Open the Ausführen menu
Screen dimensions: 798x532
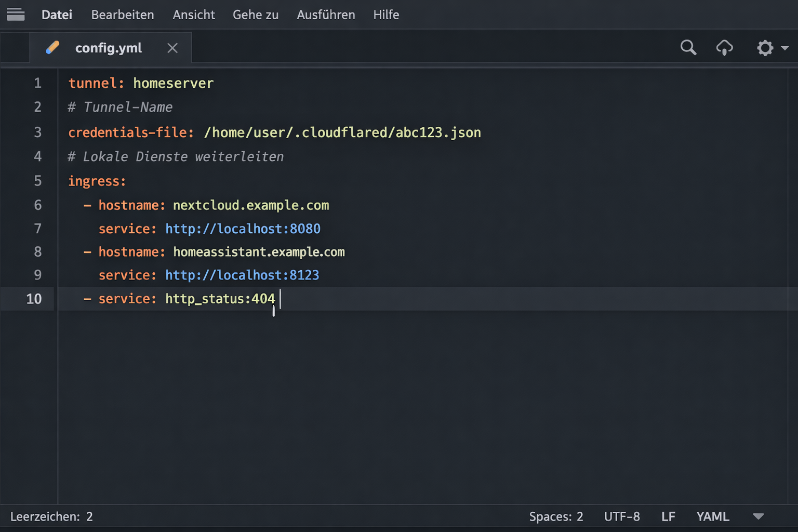coord(326,15)
